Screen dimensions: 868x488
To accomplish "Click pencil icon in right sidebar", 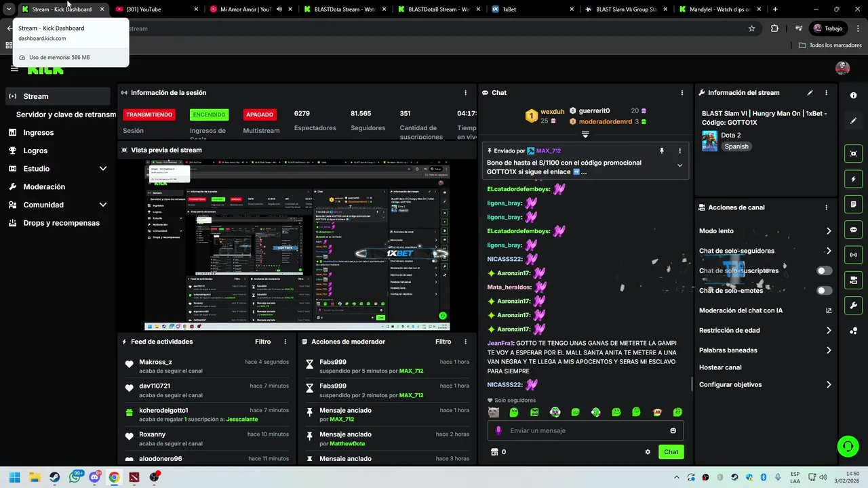I will [853, 121].
